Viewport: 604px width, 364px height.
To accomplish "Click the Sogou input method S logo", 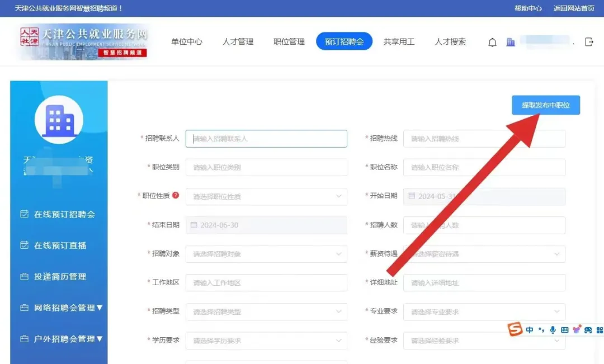I will 515,330.
